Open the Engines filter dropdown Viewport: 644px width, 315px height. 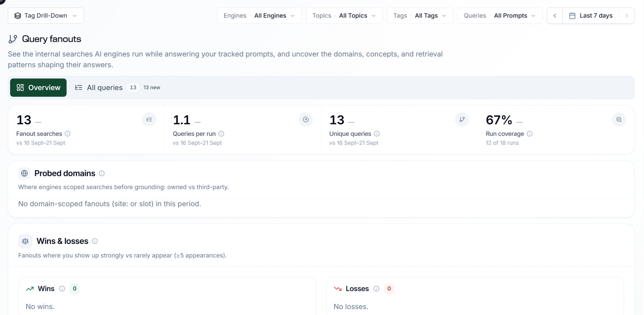click(x=259, y=16)
